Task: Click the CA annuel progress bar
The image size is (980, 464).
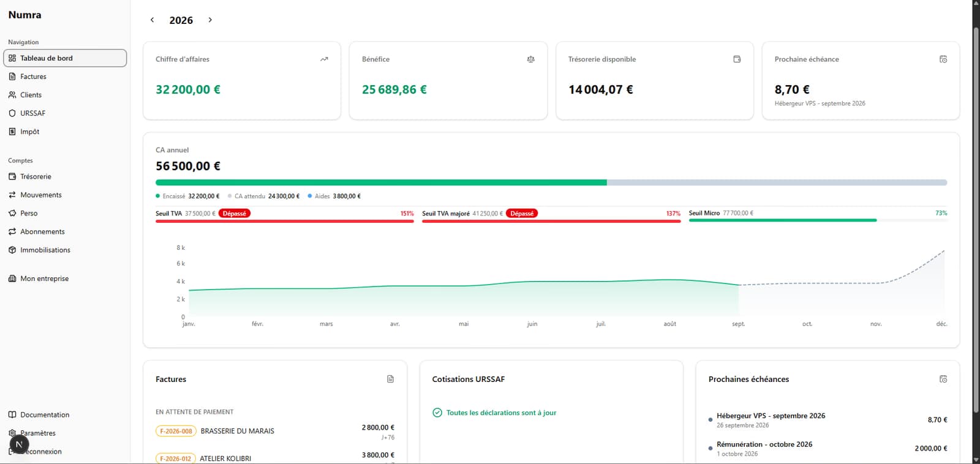Action: click(x=551, y=182)
